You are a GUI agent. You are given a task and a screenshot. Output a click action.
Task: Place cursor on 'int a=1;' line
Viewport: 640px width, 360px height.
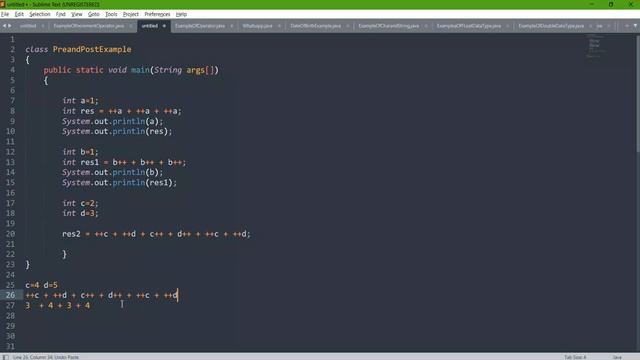coord(80,100)
